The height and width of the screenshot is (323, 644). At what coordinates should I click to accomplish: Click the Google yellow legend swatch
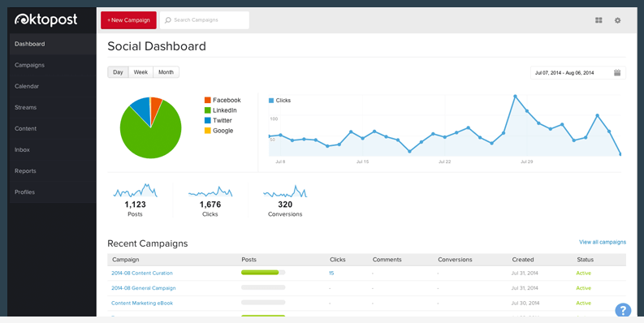(207, 131)
